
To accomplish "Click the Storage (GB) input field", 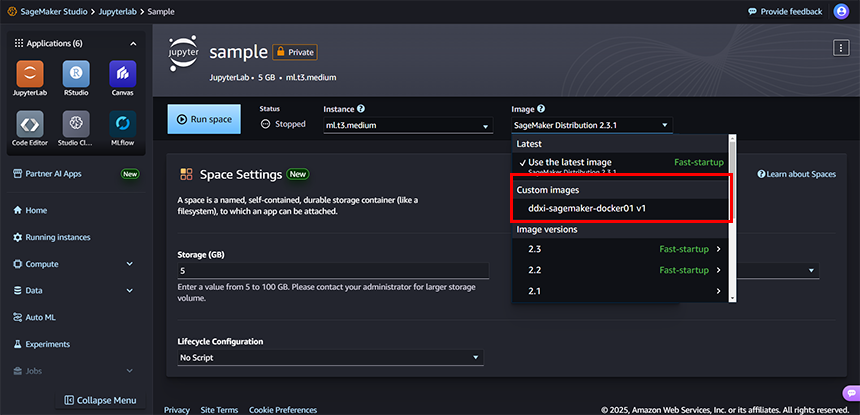I will pyautogui.click(x=332, y=271).
